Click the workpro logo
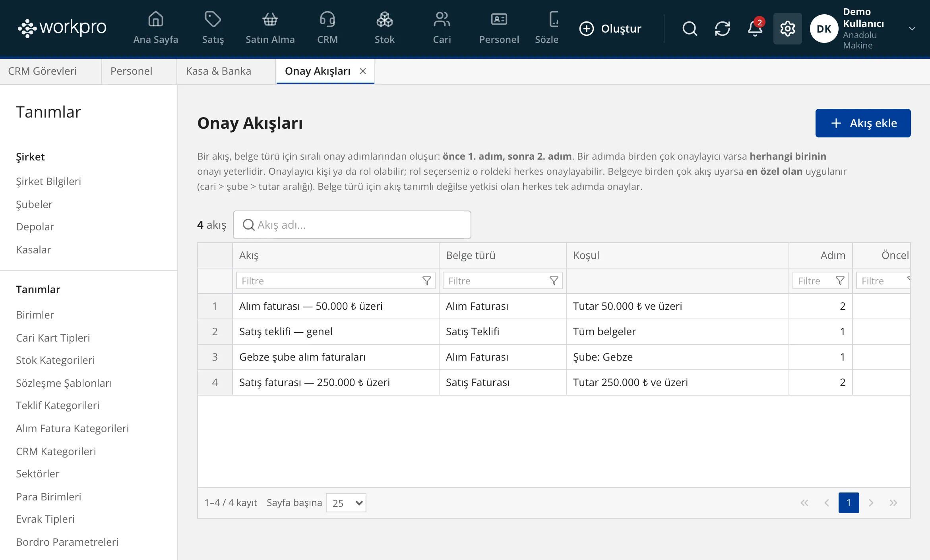 tap(62, 28)
